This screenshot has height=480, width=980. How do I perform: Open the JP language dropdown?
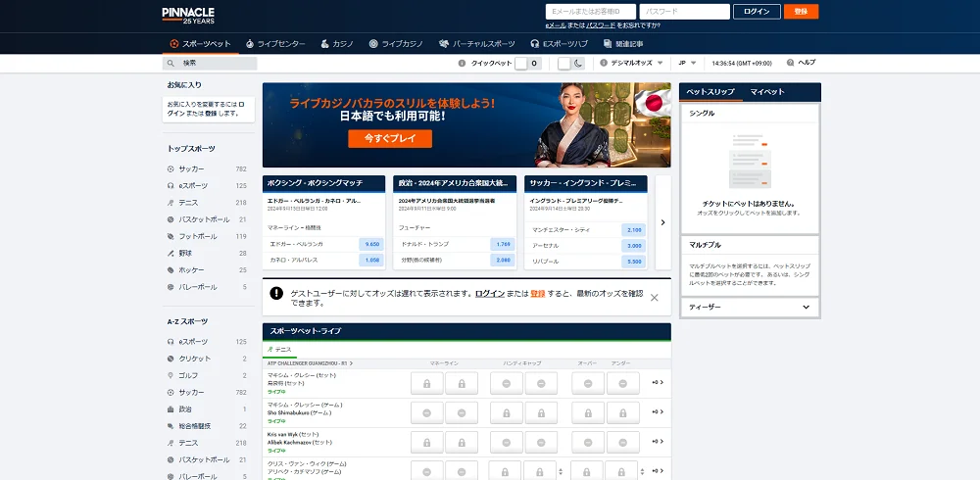point(688,63)
